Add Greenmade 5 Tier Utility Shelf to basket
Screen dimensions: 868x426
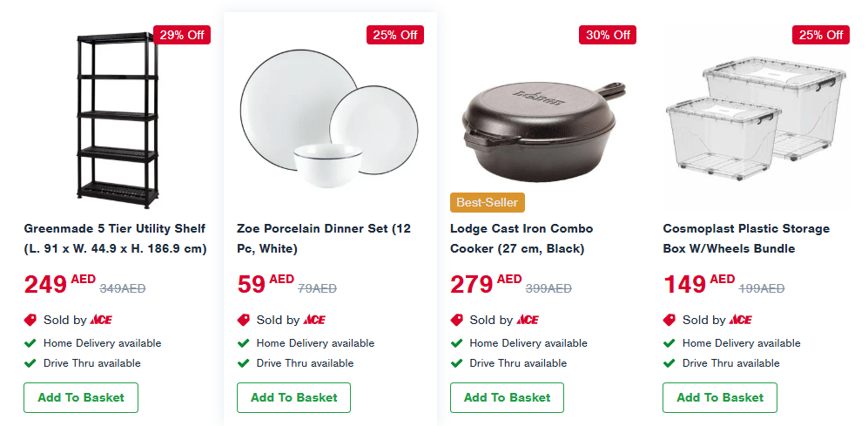pyautogui.click(x=81, y=397)
